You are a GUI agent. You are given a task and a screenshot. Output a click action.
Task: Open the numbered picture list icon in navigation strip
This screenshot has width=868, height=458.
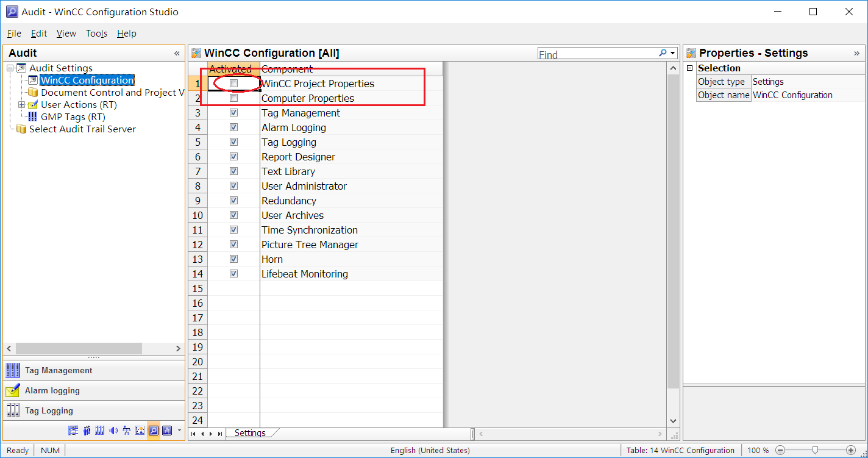pos(140,431)
